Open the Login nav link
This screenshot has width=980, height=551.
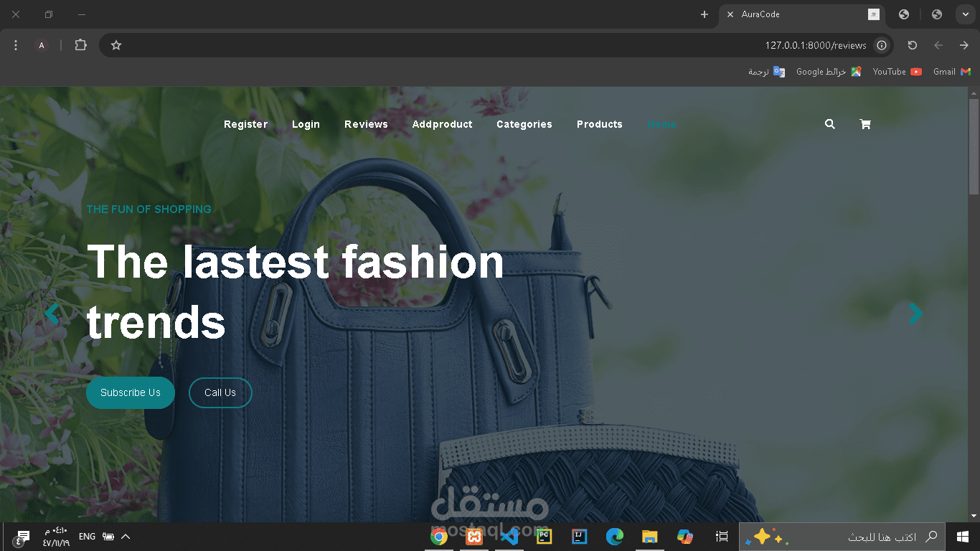[306, 124]
